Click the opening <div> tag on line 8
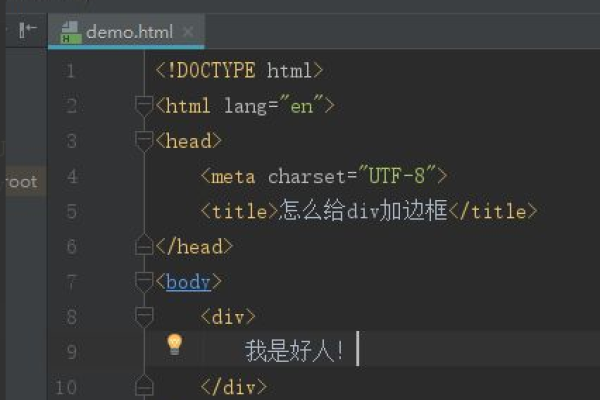Screen dimensions: 600x400 (228, 317)
